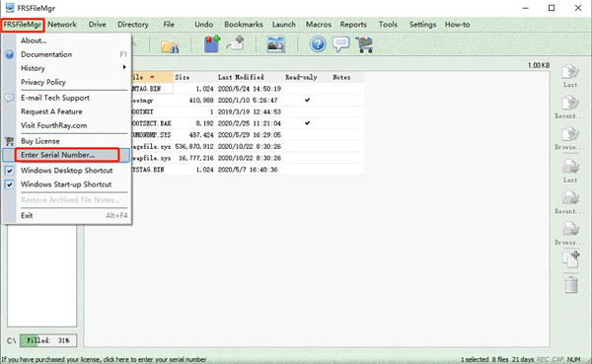The width and height of the screenshot is (592, 364).
Task: Click the C drive Filled 31% bar
Action: coord(48,340)
